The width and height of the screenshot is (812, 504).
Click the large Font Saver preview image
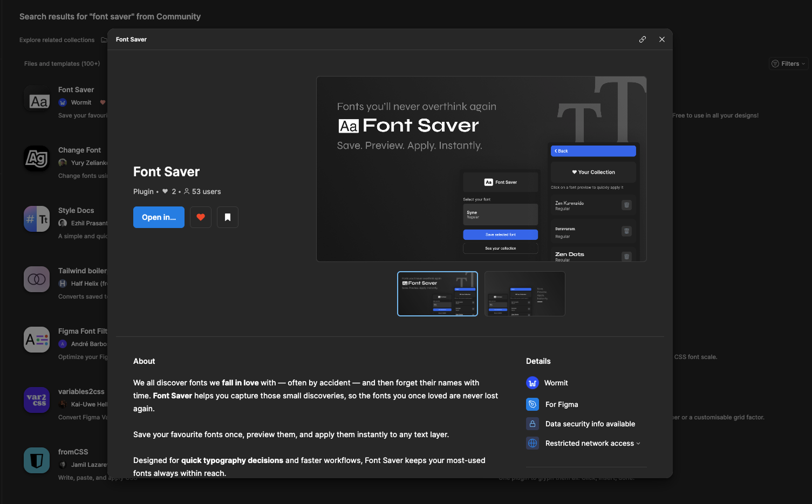[x=481, y=169]
